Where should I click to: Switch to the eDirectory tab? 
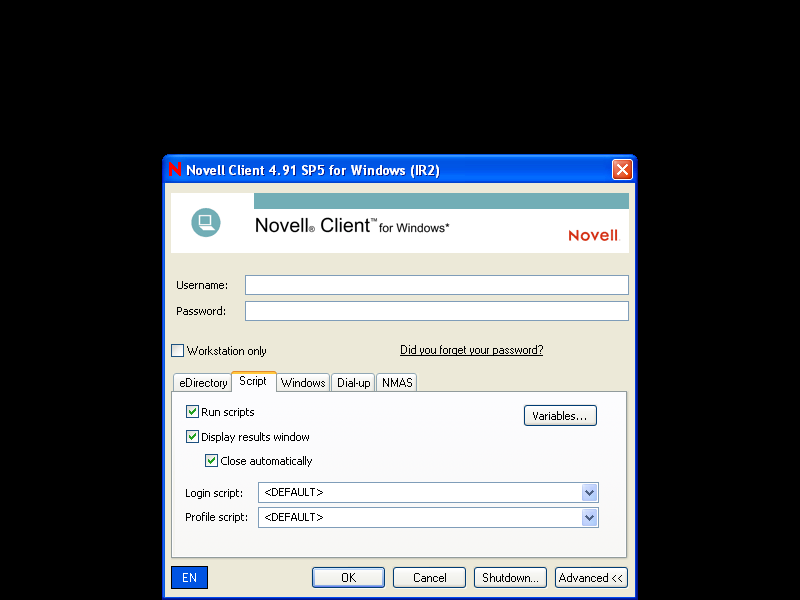coord(203,383)
